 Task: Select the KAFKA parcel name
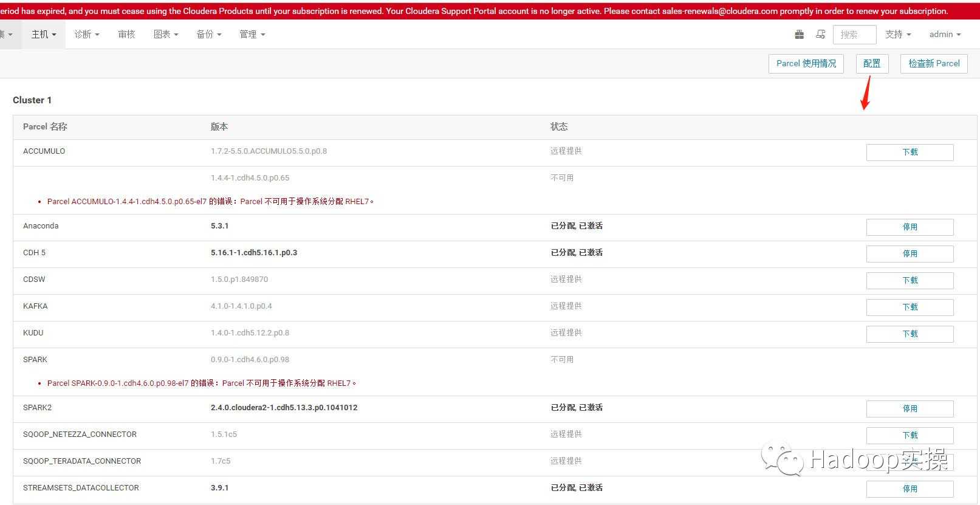click(35, 306)
